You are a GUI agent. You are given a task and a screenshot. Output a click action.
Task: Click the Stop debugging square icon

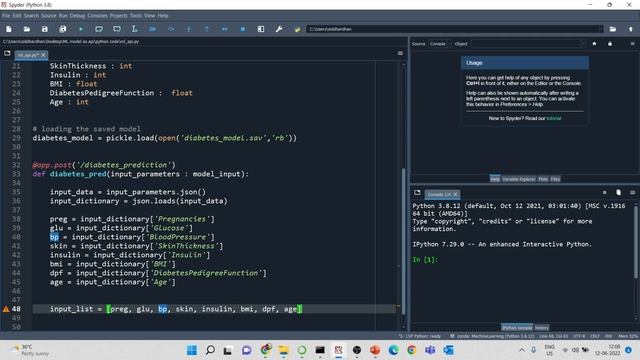pos(243,29)
